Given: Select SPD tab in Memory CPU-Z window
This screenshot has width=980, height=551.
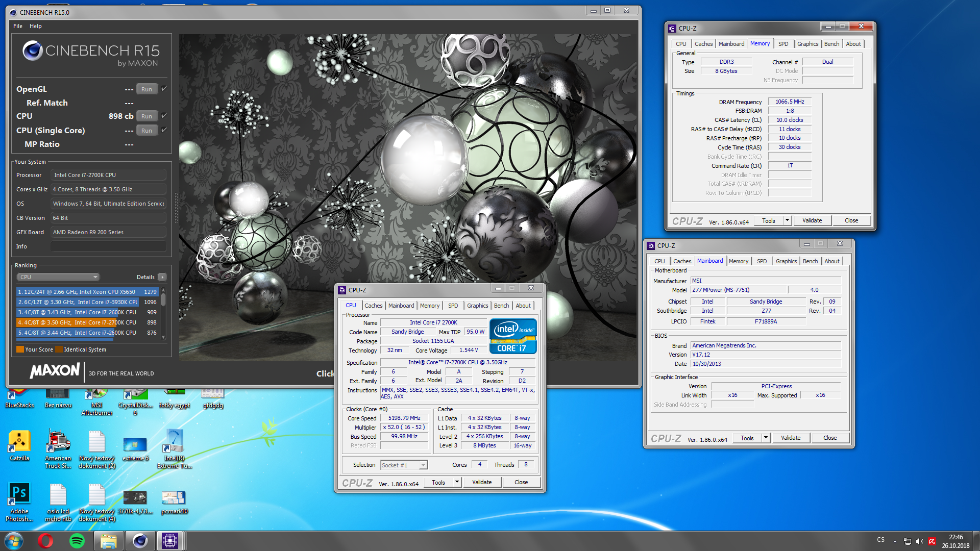Looking at the screenshot, I should pos(783,44).
